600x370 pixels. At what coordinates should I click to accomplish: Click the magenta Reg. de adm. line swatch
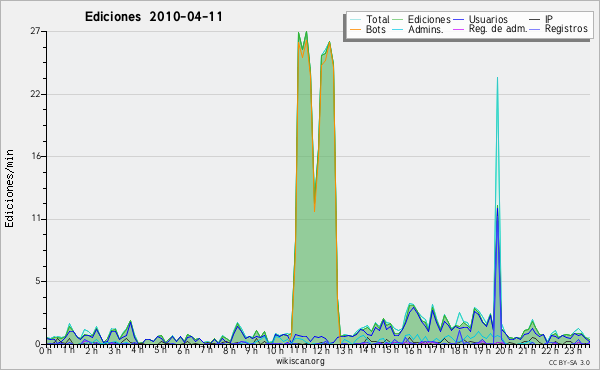[459, 29]
